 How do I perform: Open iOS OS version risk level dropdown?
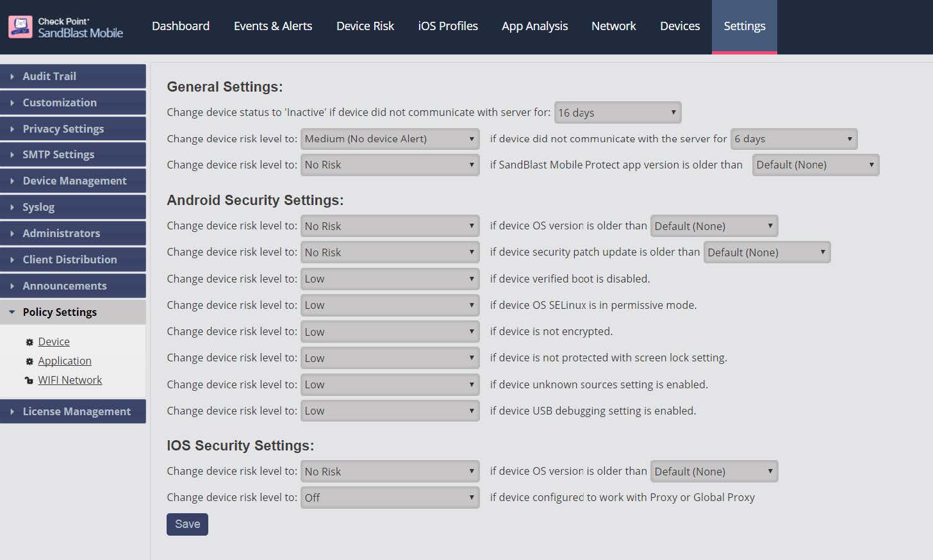390,472
